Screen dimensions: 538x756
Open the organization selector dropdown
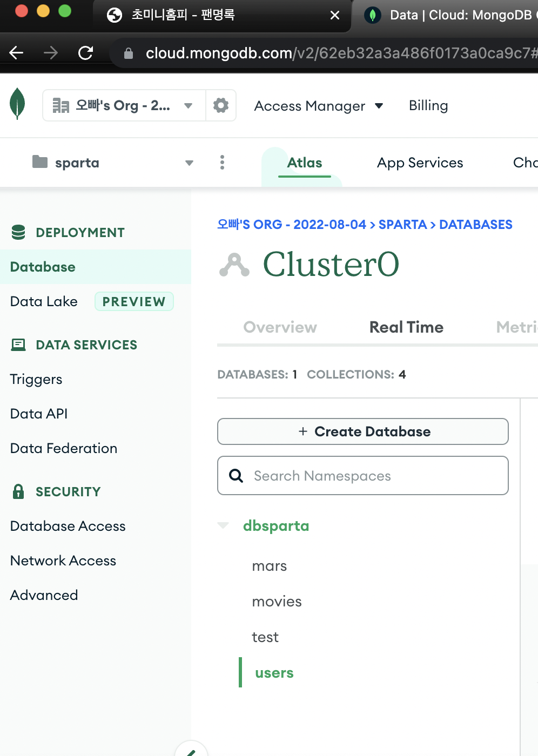[x=124, y=105]
